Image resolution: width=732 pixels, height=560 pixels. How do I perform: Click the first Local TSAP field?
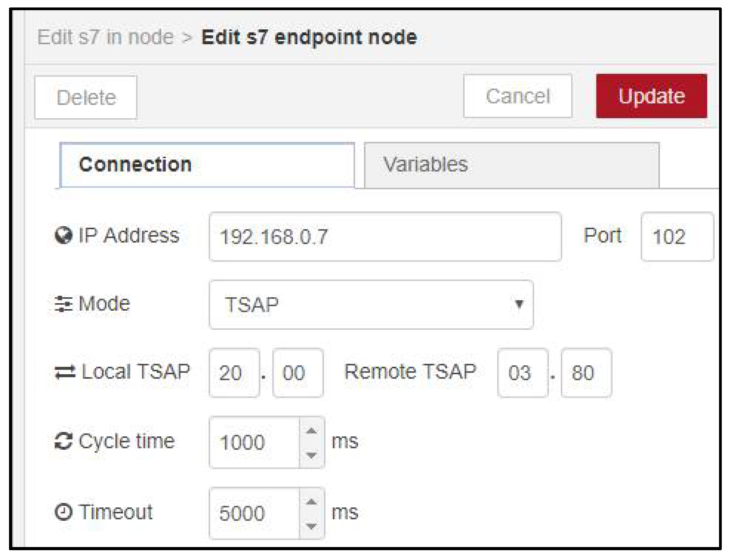pos(234,373)
